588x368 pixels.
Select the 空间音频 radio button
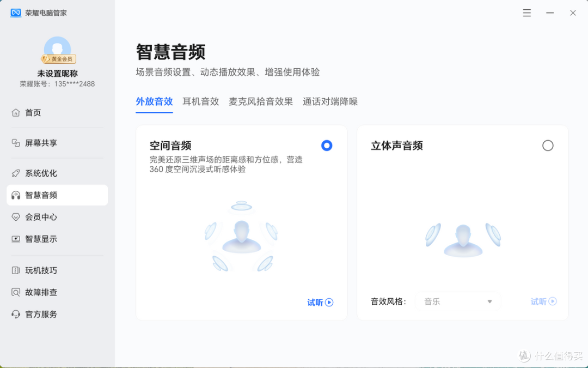click(327, 146)
